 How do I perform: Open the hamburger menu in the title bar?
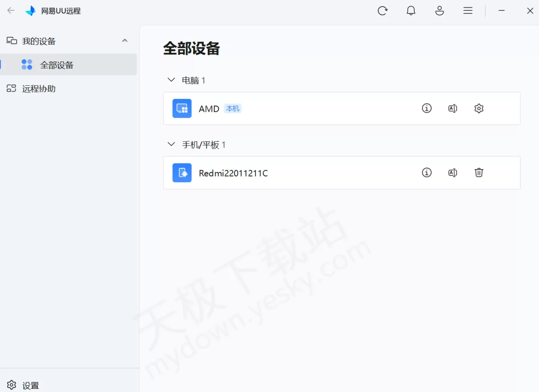click(x=468, y=11)
